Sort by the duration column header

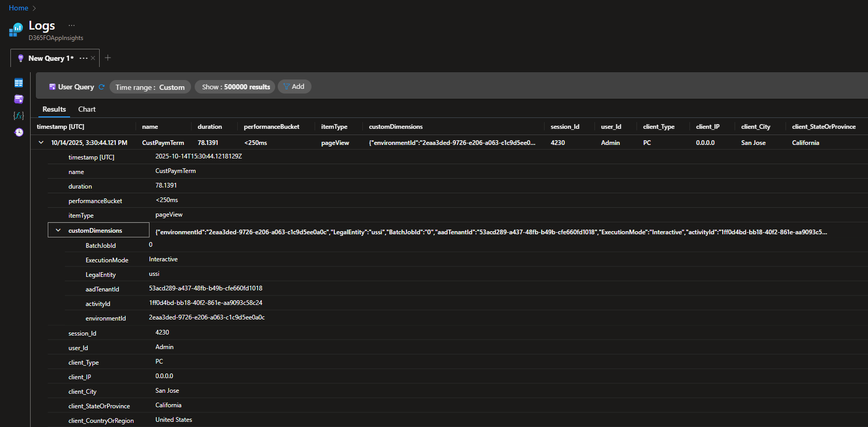[210, 127]
